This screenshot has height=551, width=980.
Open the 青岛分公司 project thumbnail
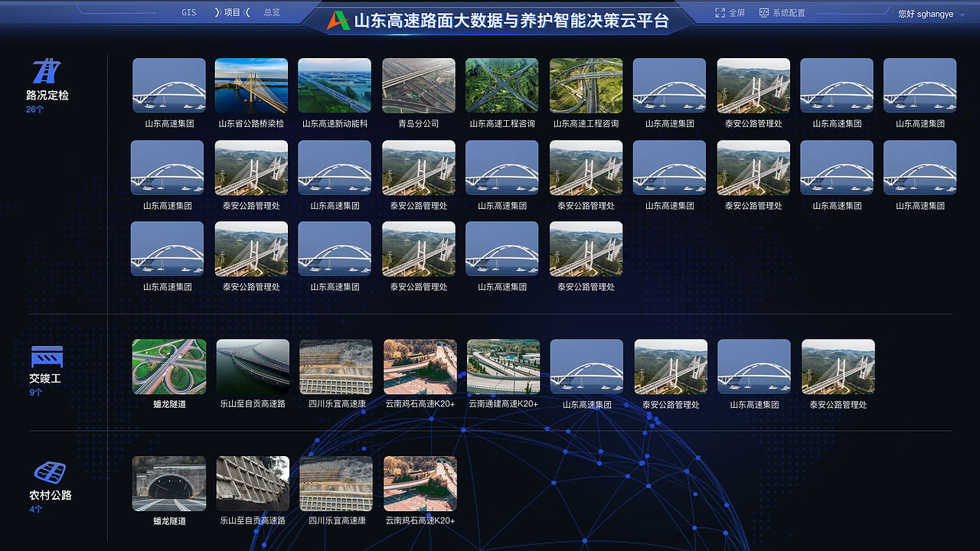(419, 86)
